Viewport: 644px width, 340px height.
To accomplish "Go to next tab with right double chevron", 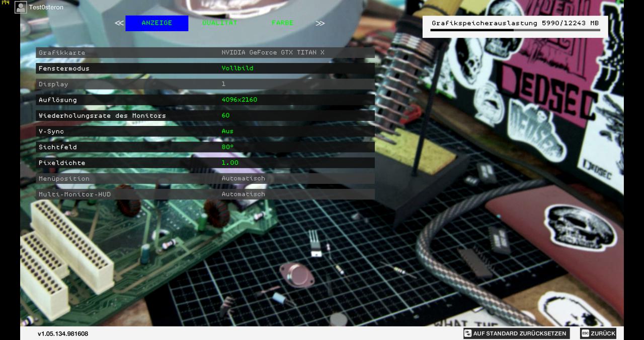I will coord(320,23).
